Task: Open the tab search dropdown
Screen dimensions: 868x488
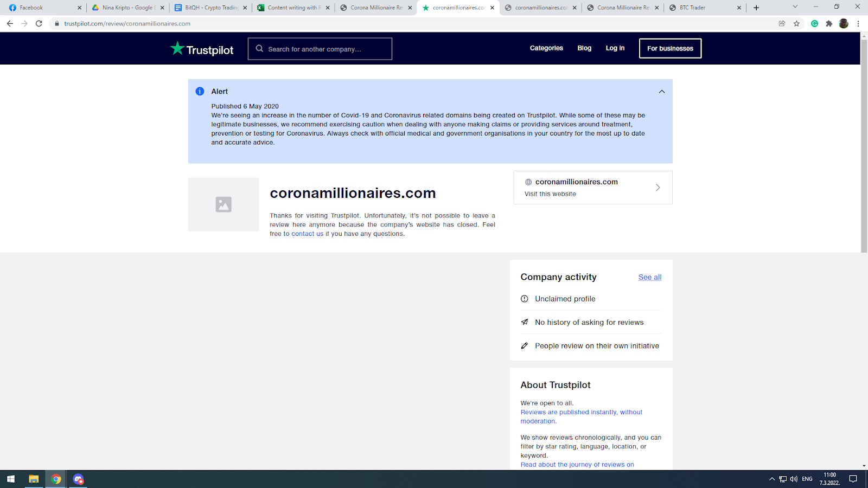Action: tap(795, 7)
